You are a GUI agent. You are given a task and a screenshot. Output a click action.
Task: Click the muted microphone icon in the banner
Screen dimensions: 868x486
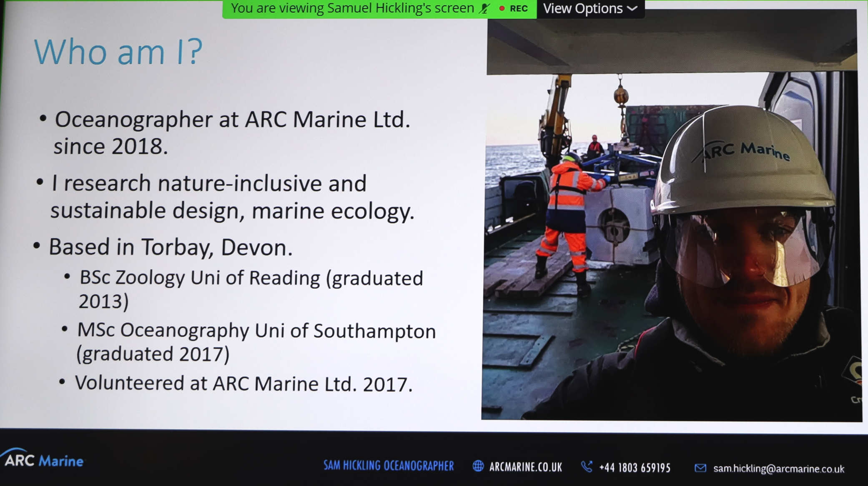pyautogui.click(x=484, y=8)
